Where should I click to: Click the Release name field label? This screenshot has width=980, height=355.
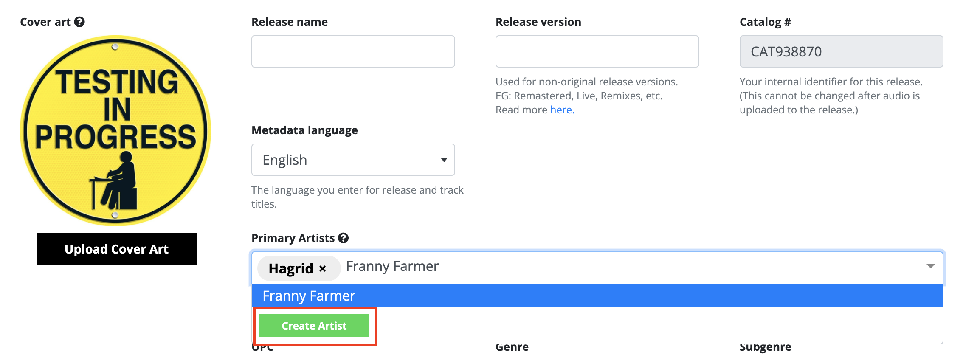290,22
